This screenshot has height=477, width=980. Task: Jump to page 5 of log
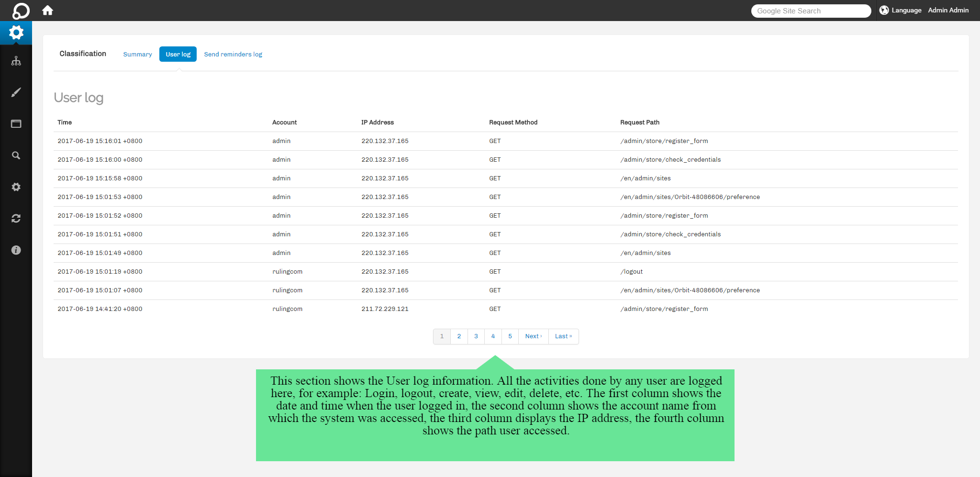tap(510, 336)
